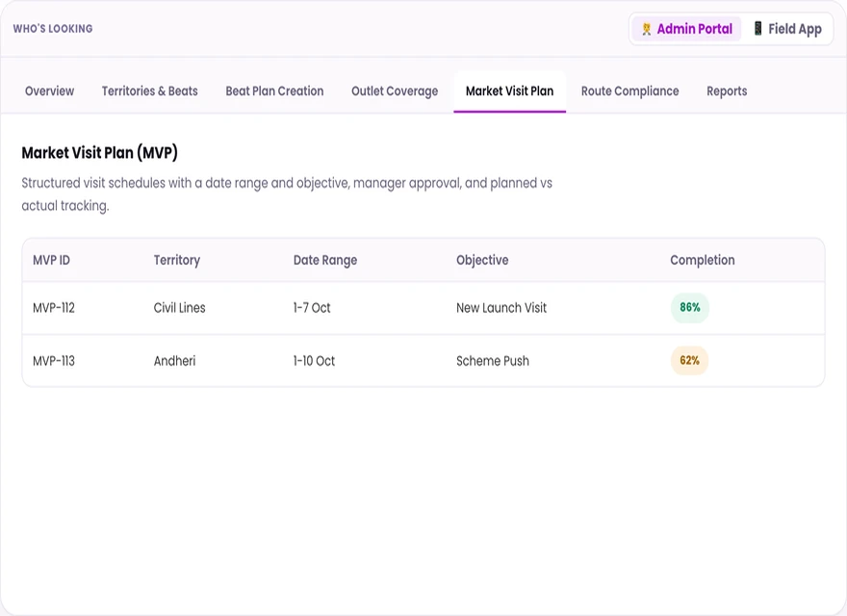Click the Date Range column header

pos(325,260)
